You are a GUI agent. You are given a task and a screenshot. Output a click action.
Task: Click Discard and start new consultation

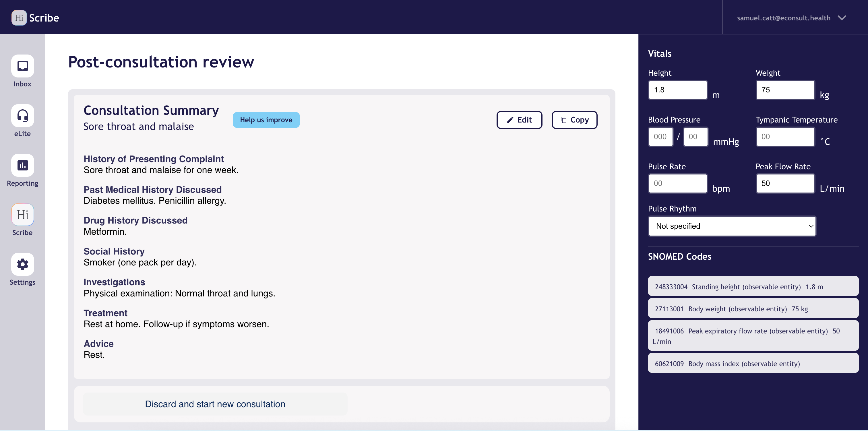coord(215,404)
